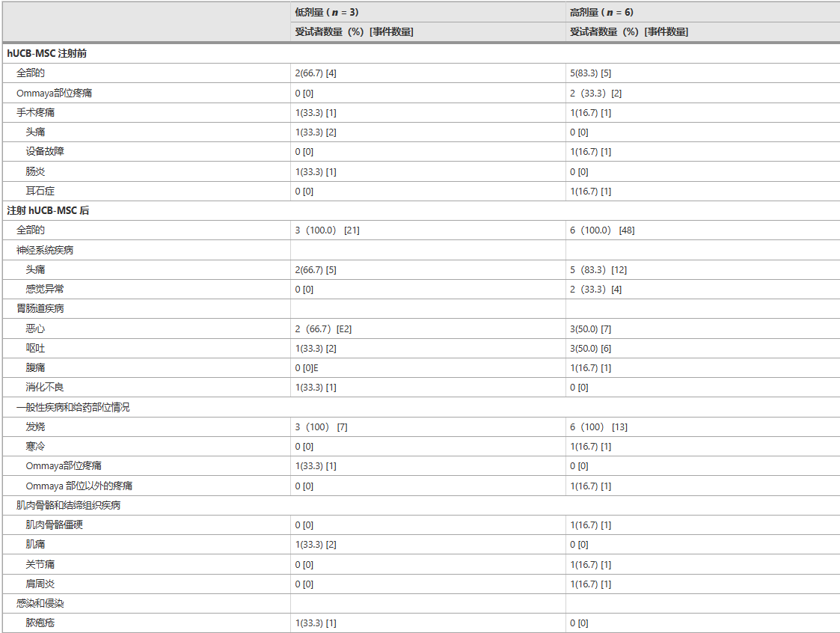Click the 一般性疾病和给药部位情况 category row

click(73, 407)
